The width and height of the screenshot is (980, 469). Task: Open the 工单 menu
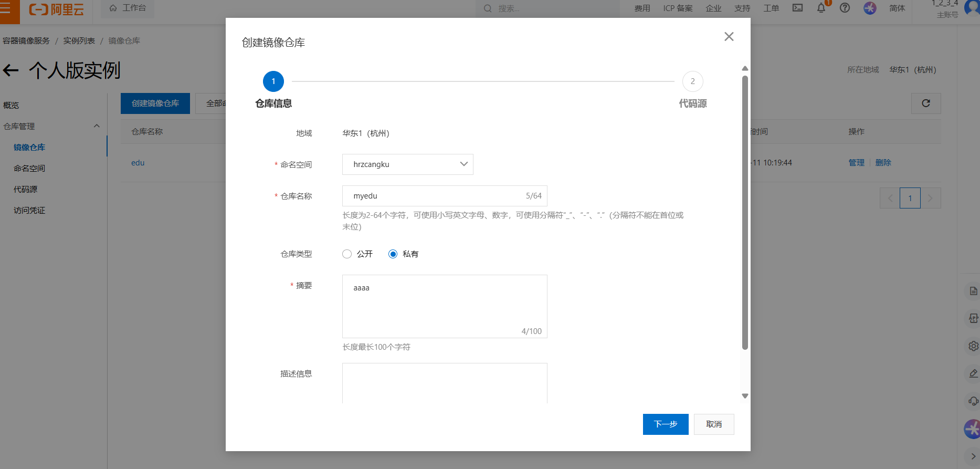pos(771,8)
